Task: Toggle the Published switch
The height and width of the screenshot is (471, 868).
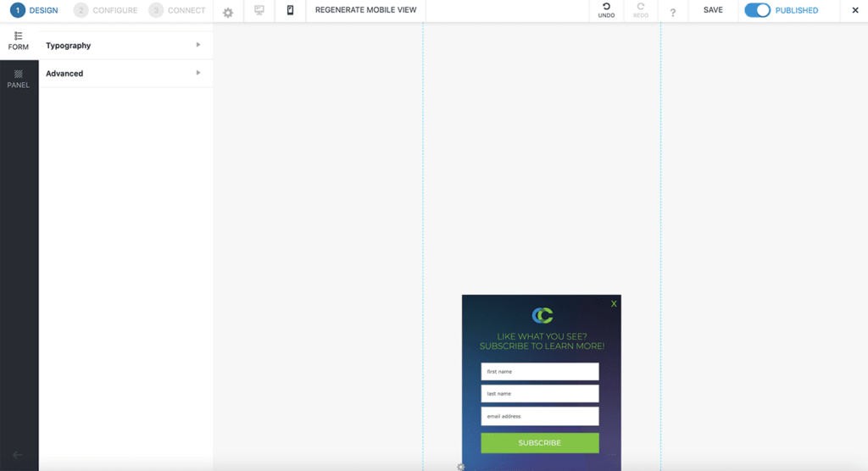Action: [757, 10]
